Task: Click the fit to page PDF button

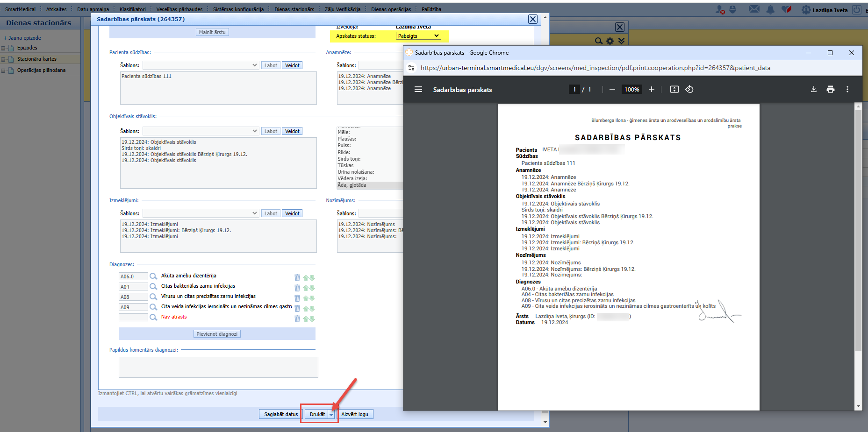Action: tap(674, 89)
